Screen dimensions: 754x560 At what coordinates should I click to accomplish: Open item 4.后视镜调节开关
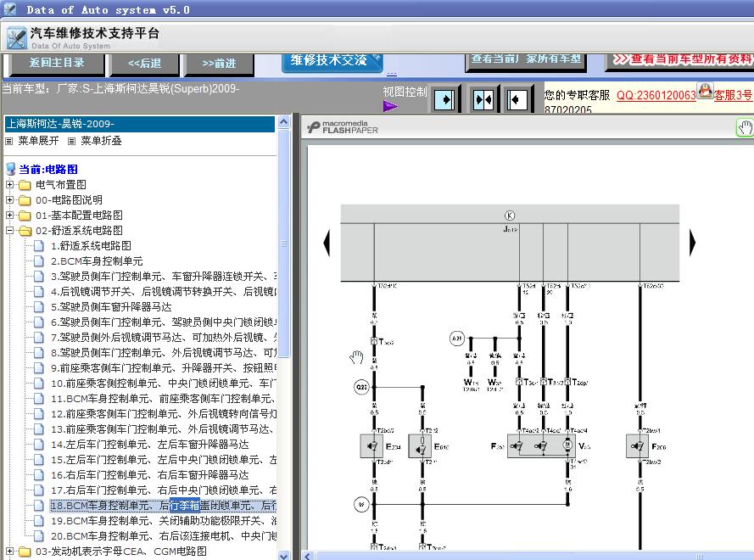click(164, 292)
